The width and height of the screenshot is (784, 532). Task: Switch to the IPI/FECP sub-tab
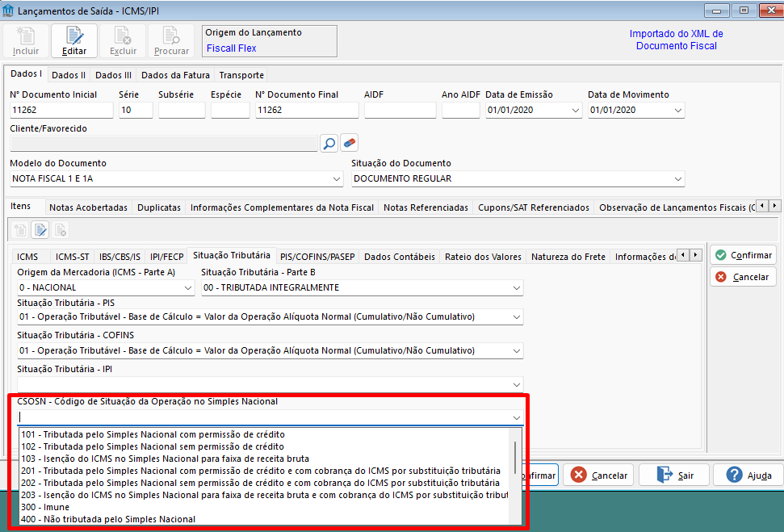pyautogui.click(x=167, y=257)
